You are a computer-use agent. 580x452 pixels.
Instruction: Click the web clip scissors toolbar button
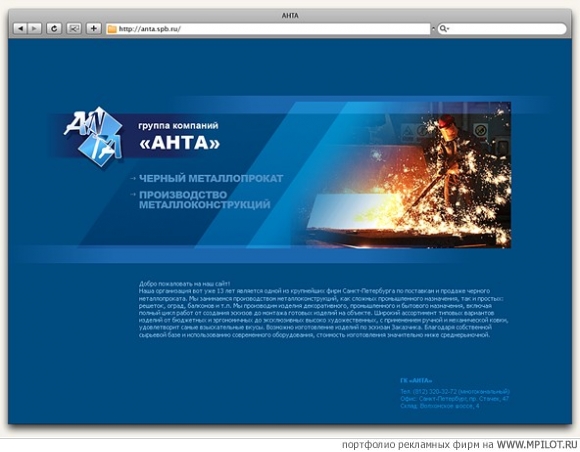click(x=74, y=28)
